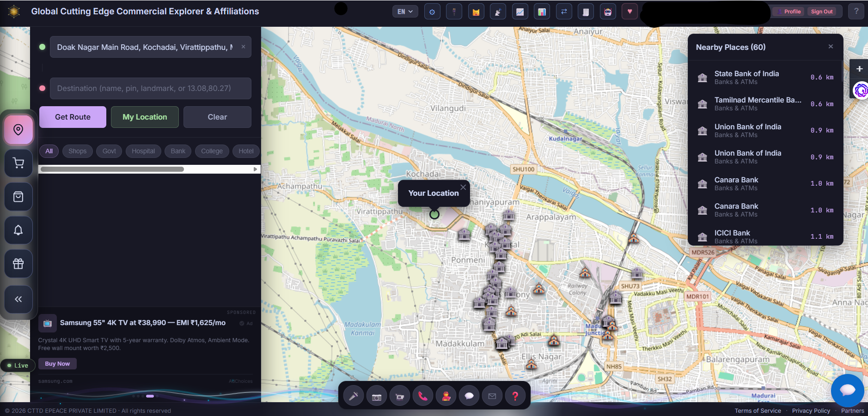Click the Live status indicator
The height and width of the screenshot is (416, 868).
(x=18, y=365)
